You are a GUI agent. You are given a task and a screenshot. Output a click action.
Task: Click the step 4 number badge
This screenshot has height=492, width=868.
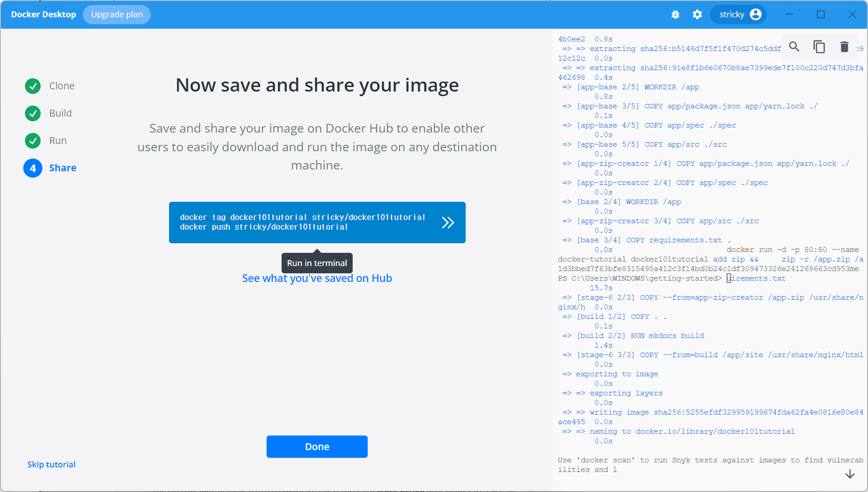[33, 168]
